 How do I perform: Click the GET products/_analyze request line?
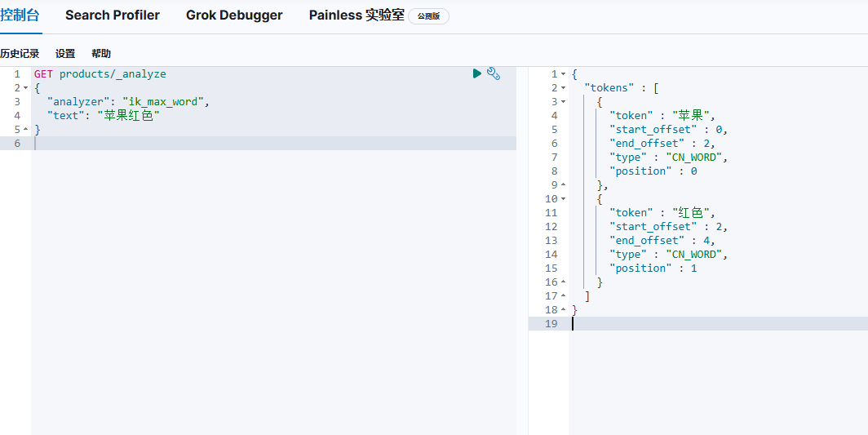coord(100,74)
